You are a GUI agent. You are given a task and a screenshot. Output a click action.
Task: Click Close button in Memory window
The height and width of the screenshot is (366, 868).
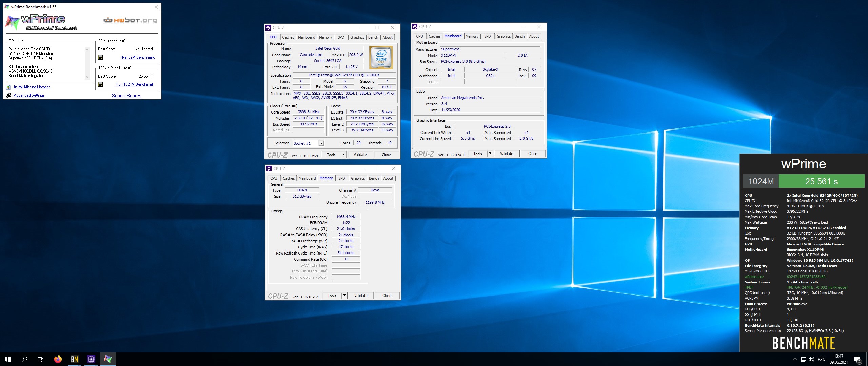(387, 296)
